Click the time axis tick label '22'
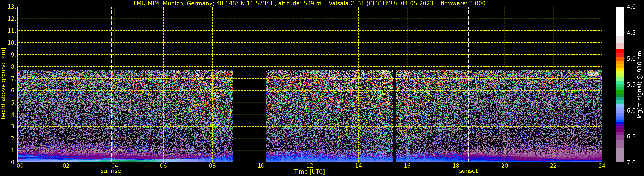The width and height of the screenshot is (644, 176). (x=553, y=166)
